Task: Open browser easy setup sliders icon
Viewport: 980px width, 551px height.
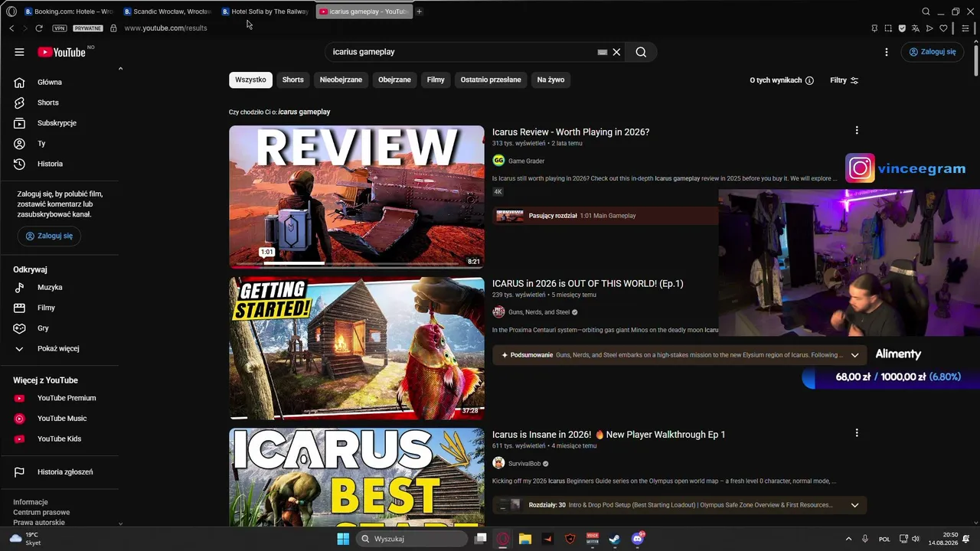Action: point(966,28)
